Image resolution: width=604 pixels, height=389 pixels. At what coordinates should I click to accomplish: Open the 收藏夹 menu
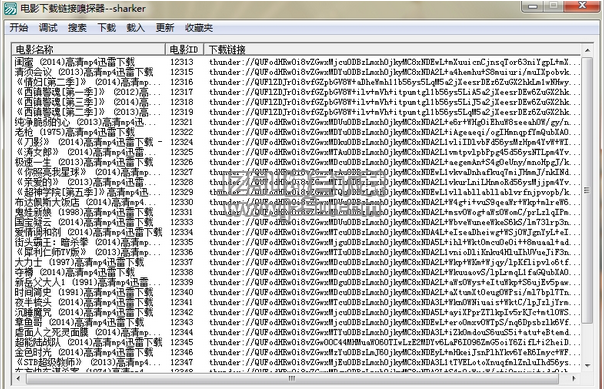[199, 28]
